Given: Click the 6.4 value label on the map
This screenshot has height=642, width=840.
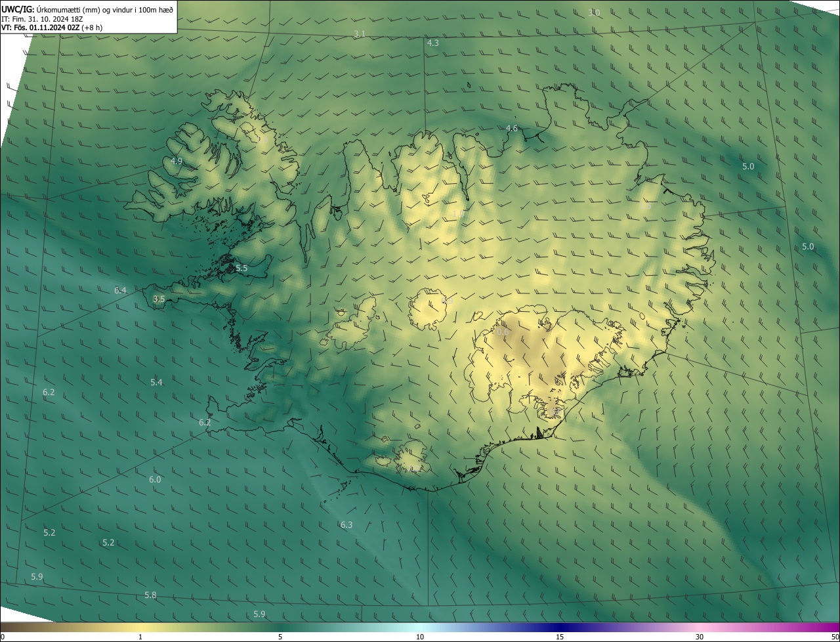Looking at the screenshot, I should [120, 289].
